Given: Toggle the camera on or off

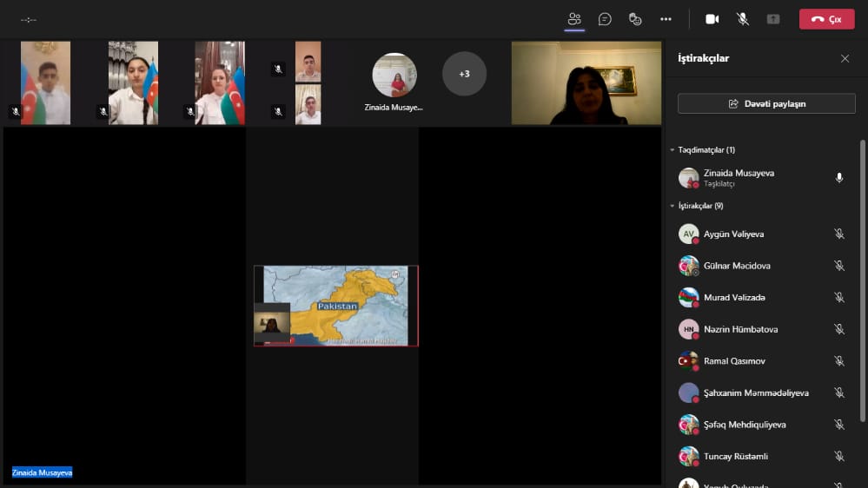Looking at the screenshot, I should (x=712, y=19).
